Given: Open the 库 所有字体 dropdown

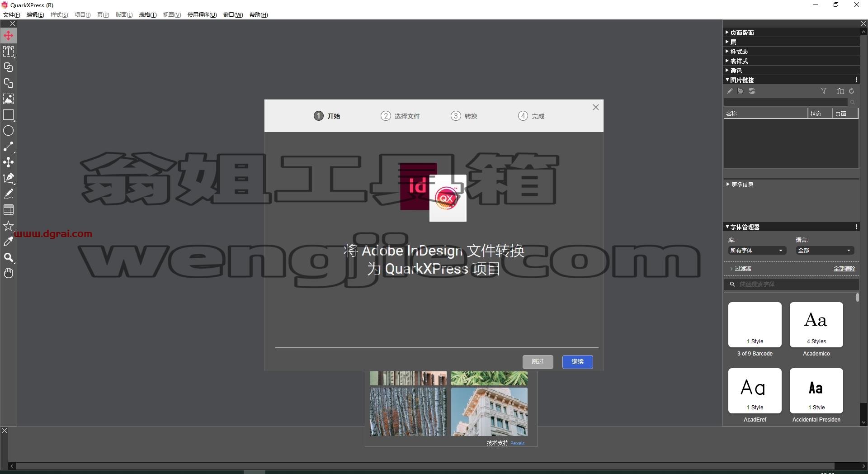Looking at the screenshot, I should [757, 251].
